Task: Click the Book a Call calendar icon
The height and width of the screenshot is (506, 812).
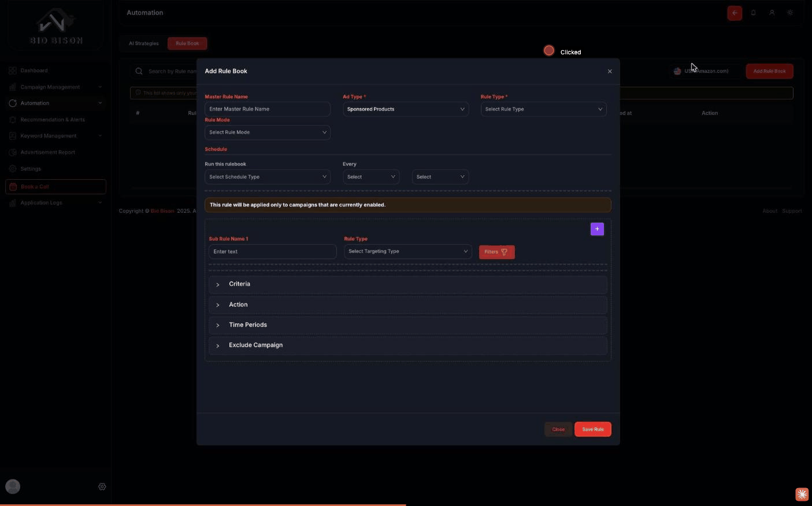Action: 13,187
